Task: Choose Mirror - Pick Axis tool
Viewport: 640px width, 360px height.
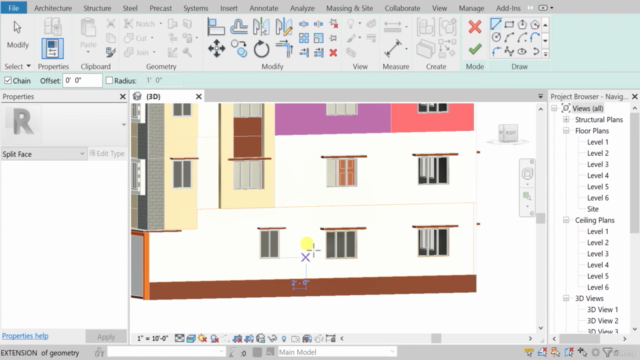Action: 261,27
